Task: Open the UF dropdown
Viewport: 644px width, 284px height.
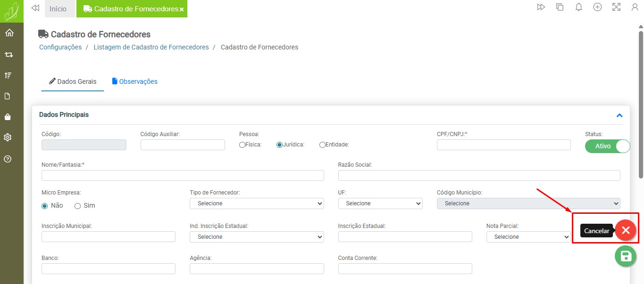Action: [380, 203]
